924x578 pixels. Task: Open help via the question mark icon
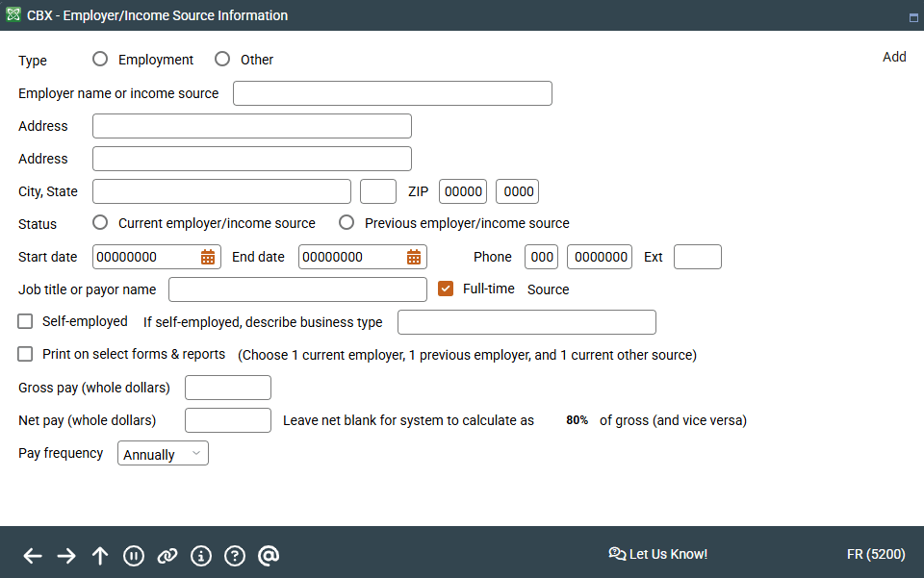[x=234, y=555]
